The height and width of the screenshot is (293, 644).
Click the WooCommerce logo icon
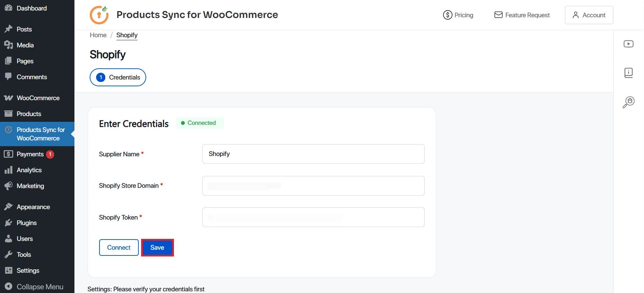pyautogui.click(x=8, y=98)
